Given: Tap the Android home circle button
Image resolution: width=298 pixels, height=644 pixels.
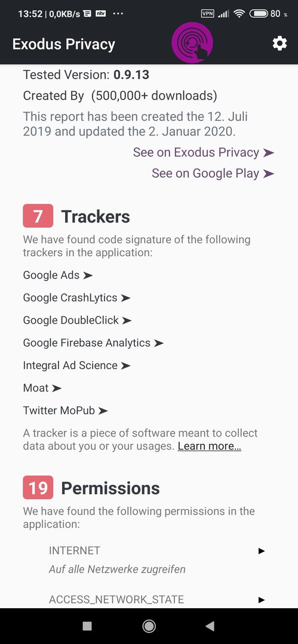Looking at the screenshot, I should point(149,626).
